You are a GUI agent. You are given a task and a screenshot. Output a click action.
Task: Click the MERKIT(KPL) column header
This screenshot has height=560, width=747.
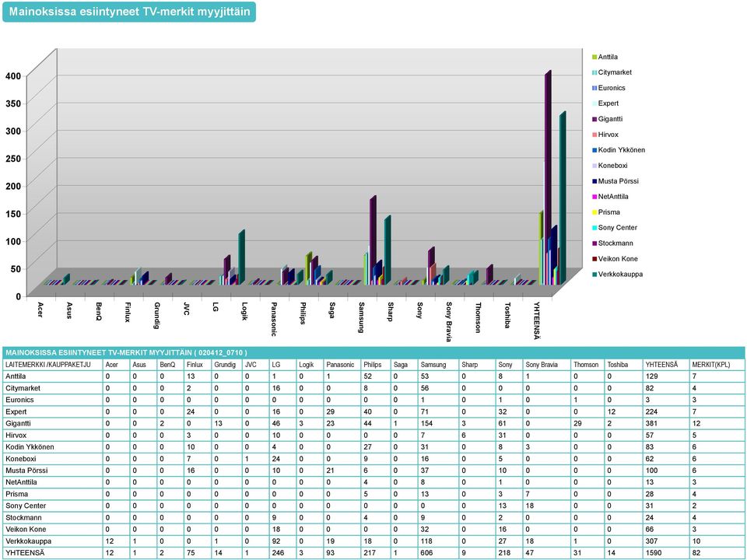tap(710, 365)
